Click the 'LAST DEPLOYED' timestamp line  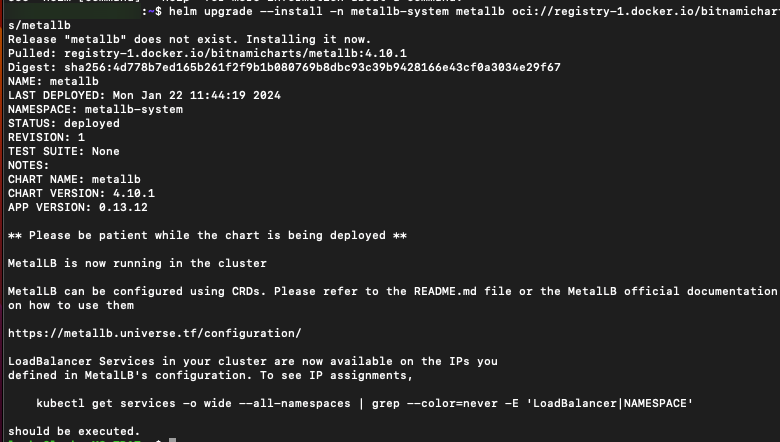tap(144, 95)
